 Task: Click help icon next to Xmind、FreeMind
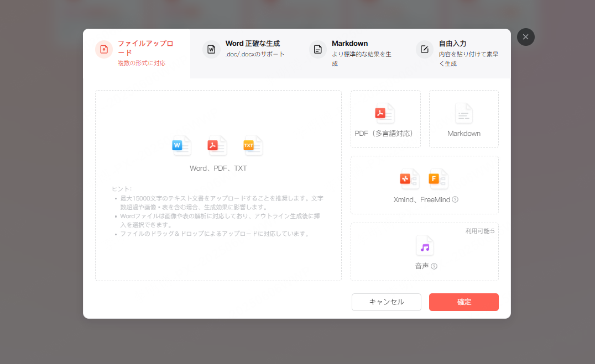455,200
